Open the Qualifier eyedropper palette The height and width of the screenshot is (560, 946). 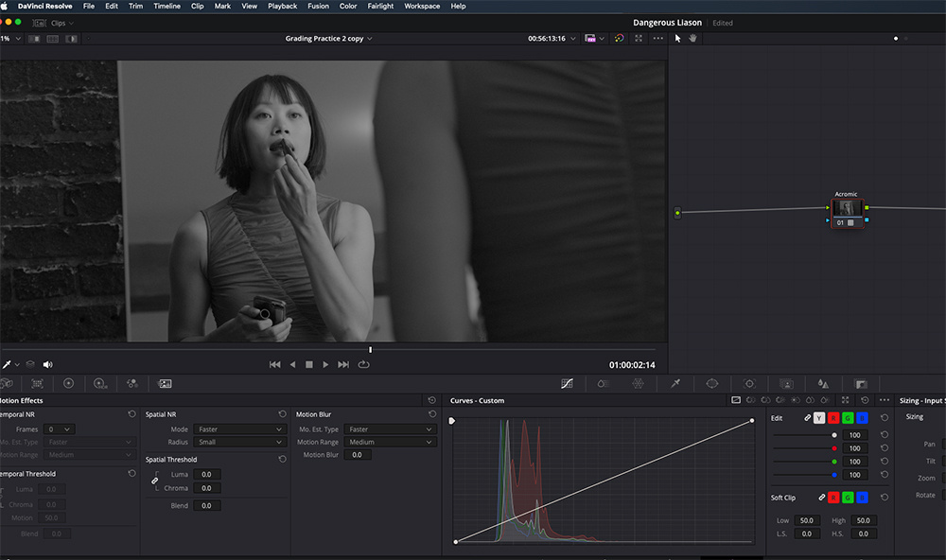675,384
